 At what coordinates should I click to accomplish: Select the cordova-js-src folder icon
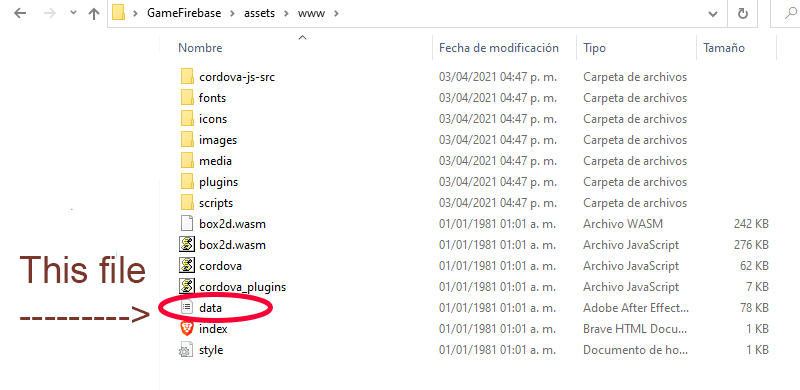point(187,77)
